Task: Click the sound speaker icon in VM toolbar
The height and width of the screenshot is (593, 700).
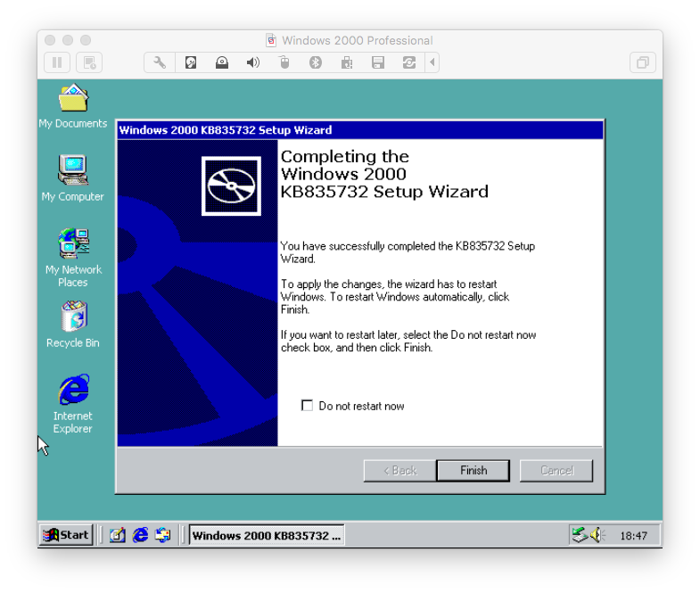Action: (x=253, y=62)
